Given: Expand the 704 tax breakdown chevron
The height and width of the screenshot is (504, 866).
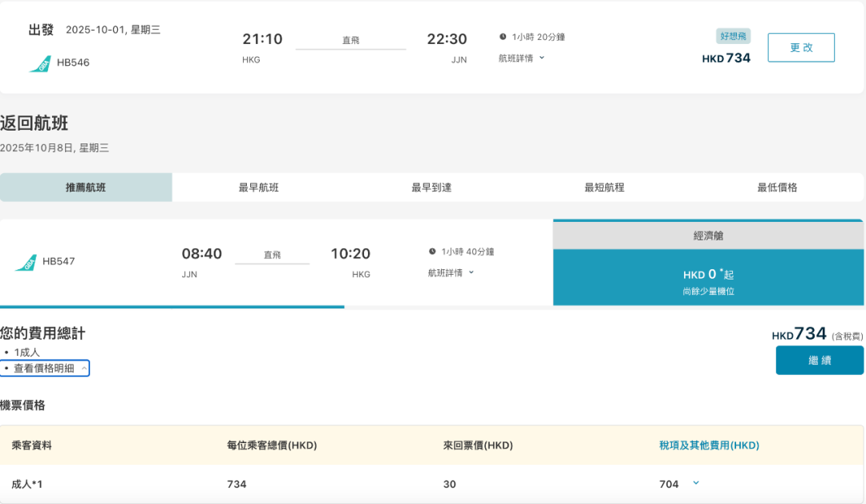Looking at the screenshot, I should pyautogui.click(x=694, y=483).
